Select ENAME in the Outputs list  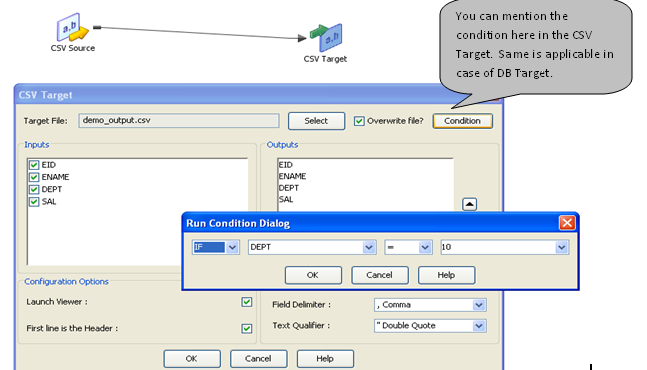point(293,176)
